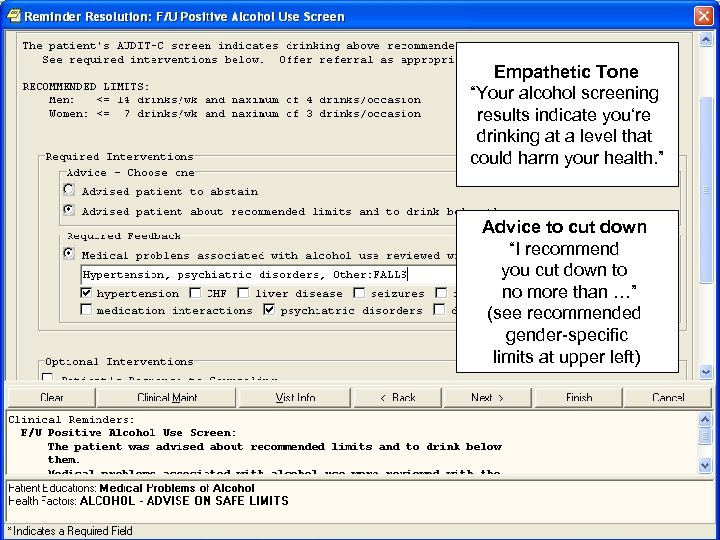Screen dimensions: 720x540
Task: Click 'F/U Positive Alcohol Use Screen:' bold text
Action: coord(129,433)
